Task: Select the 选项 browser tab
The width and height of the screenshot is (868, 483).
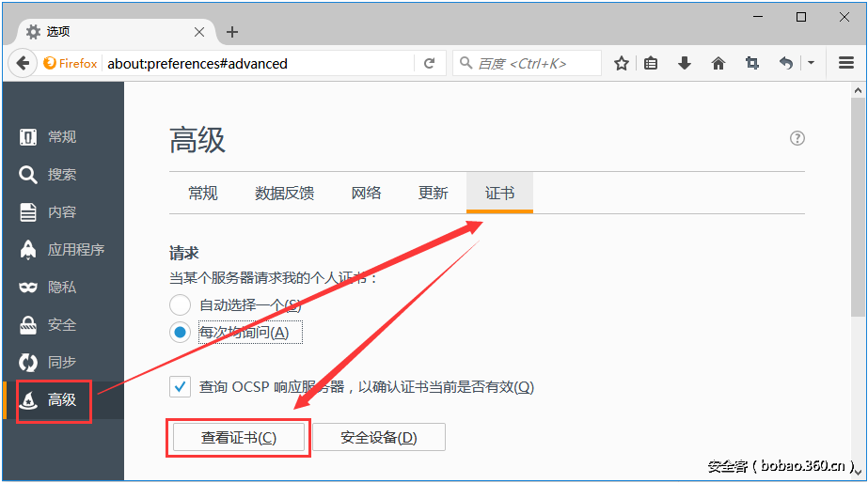Action: (115, 32)
